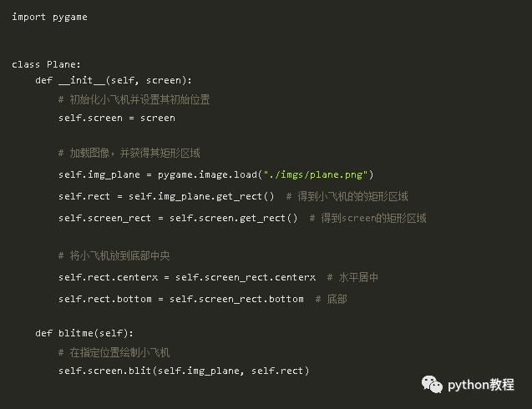Click the import pygame line
The image size is (532, 409).
(x=49, y=18)
